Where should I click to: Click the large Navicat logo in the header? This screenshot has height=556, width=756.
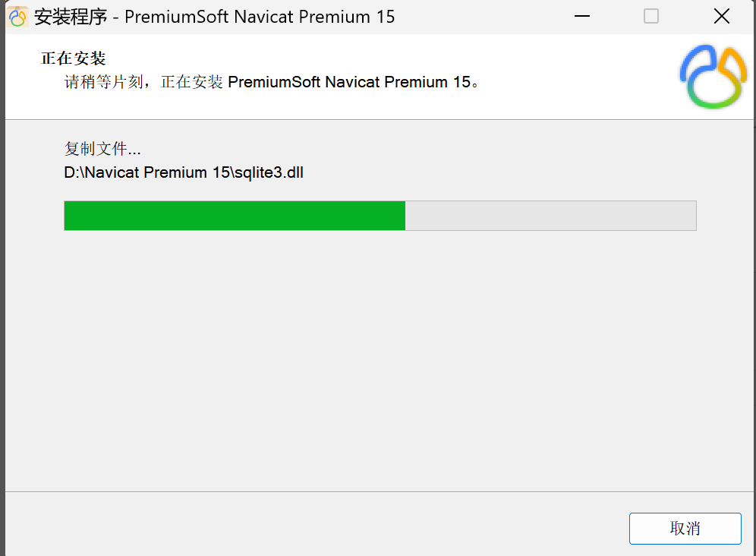(x=713, y=77)
